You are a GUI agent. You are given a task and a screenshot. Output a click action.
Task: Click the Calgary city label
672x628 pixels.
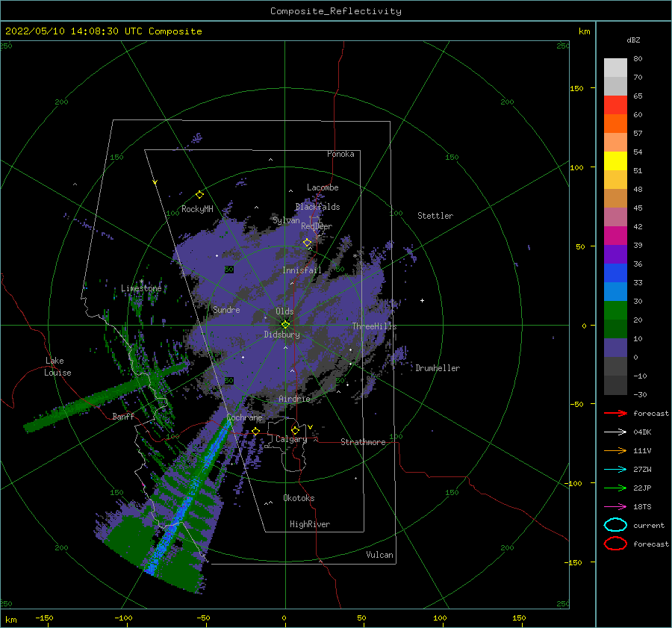coord(291,439)
